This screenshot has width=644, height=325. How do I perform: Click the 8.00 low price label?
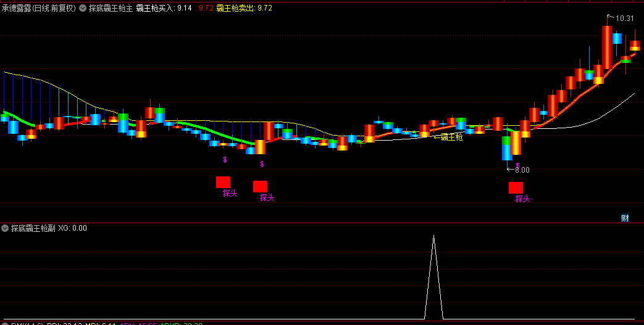[522, 170]
